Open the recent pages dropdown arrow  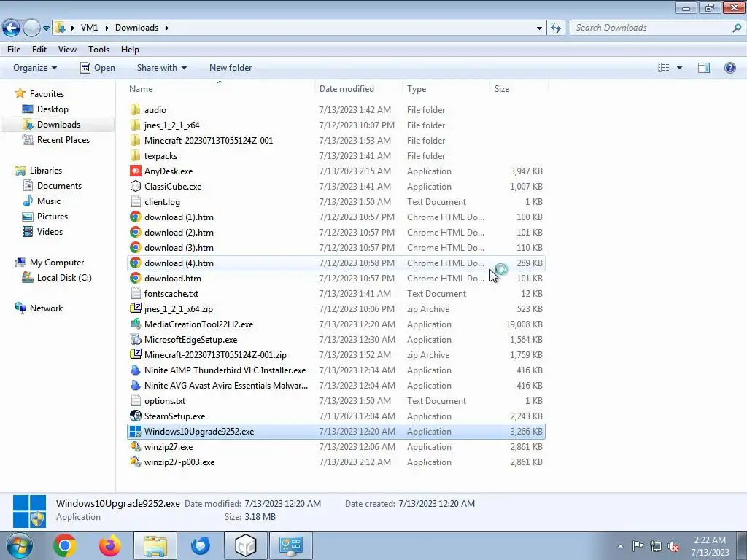point(46,28)
